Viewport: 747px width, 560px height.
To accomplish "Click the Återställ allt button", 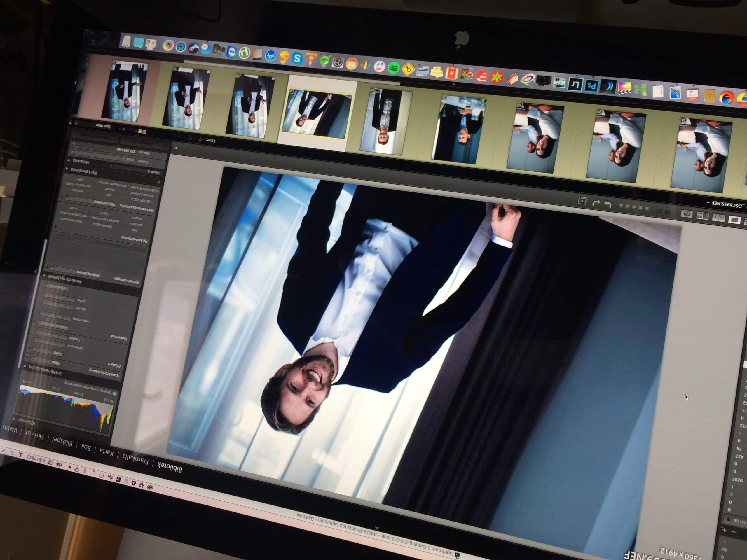I will (x=58, y=288).
